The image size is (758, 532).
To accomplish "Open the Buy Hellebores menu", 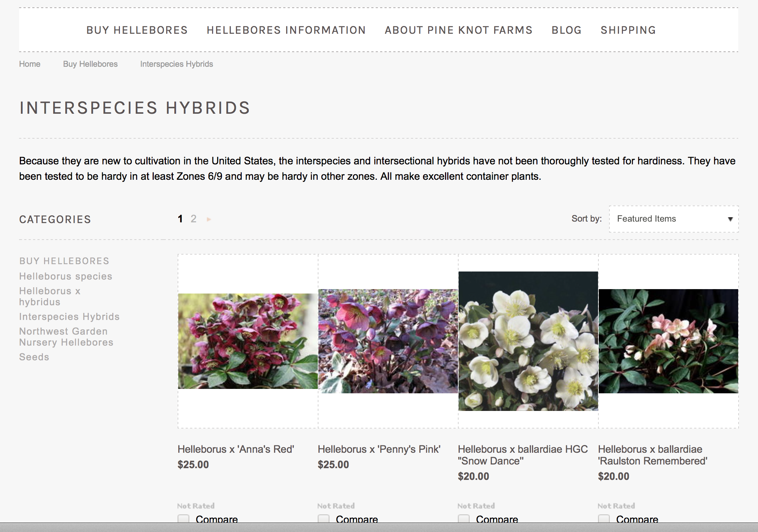I will 137,30.
